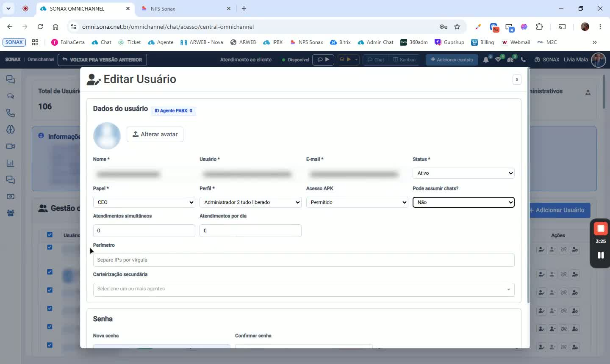Expand the Perfil Administrador dropdown
Viewport: 610px width, 364px height.
[x=250, y=202]
